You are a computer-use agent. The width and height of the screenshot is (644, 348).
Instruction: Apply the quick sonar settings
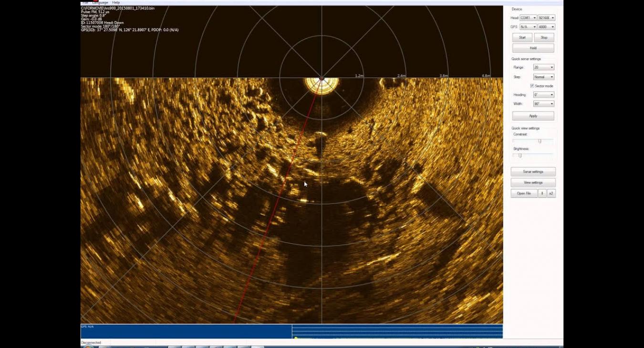tap(533, 115)
